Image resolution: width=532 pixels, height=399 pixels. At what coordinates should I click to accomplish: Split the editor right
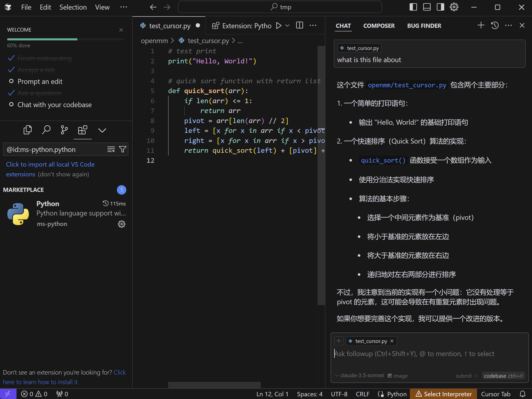point(299,26)
